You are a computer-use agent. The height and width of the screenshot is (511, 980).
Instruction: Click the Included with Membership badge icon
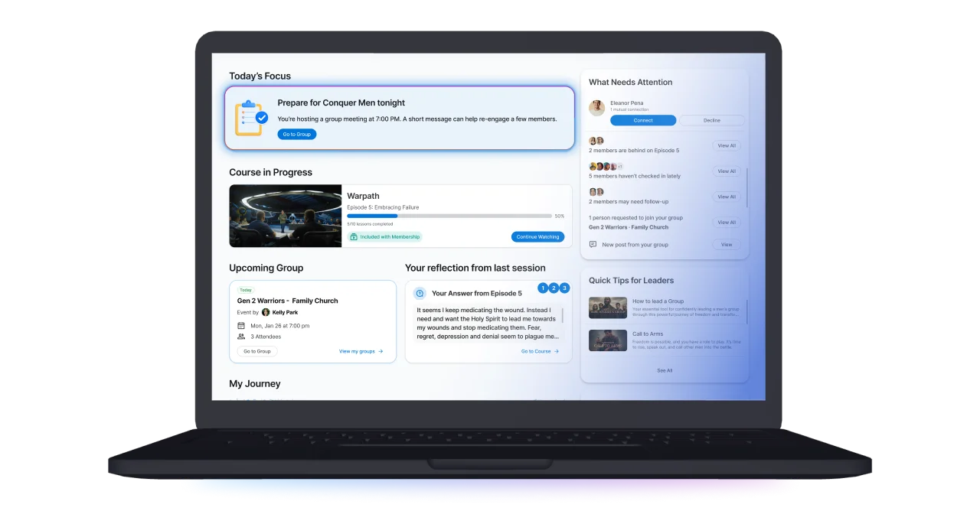pyautogui.click(x=354, y=237)
